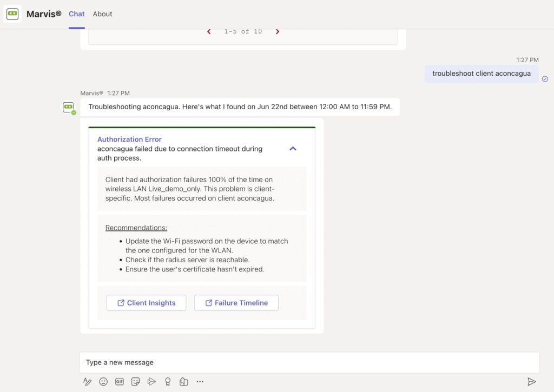554x392 pixels.
Task: Switch to the Chat tab
Action: pos(77,14)
